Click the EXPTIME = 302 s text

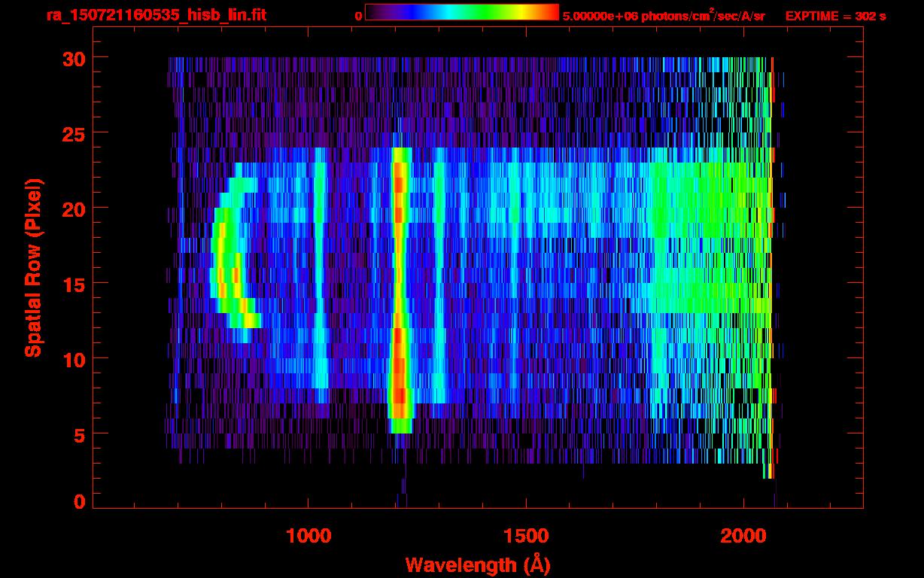point(835,16)
